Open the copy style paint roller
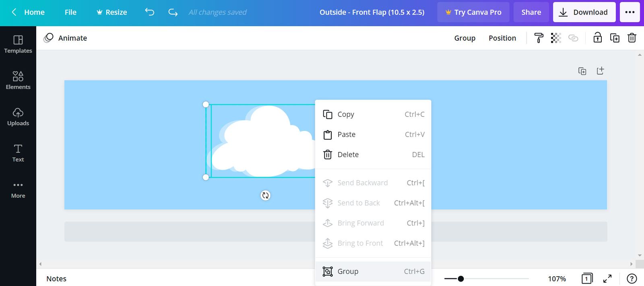The width and height of the screenshot is (644, 286). [x=539, y=38]
